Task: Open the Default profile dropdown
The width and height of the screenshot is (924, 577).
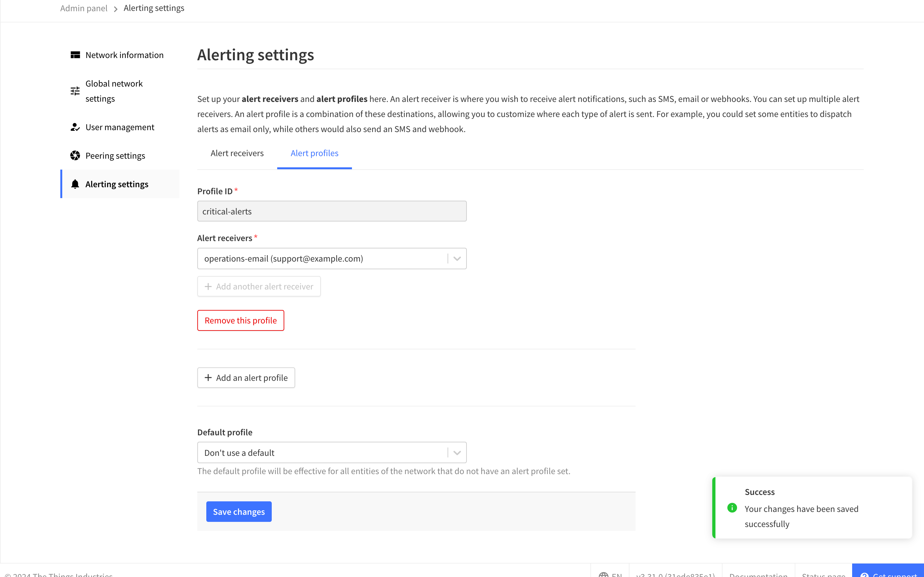Action: pyautogui.click(x=331, y=453)
